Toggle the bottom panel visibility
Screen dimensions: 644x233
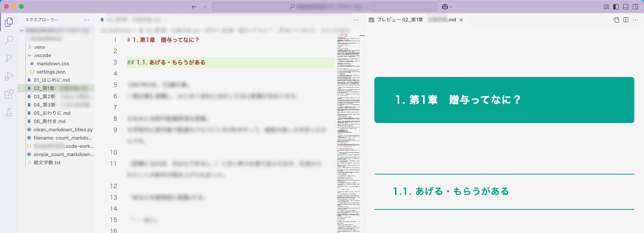pos(626,7)
